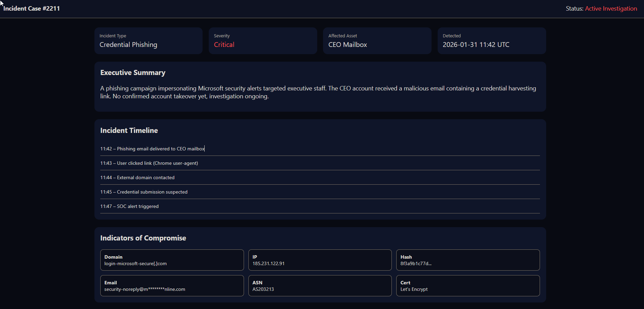Image resolution: width=644 pixels, height=309 pixels.
Task: Click the Incident Timeline heading
Action: [x=129, y=131]
